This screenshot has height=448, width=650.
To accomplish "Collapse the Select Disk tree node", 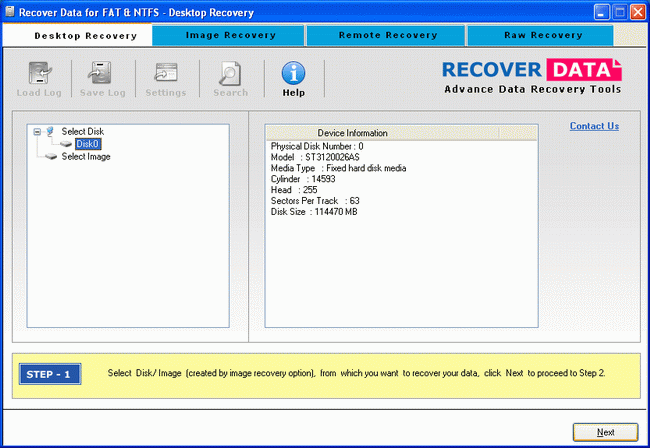I will tap(37, 132).
